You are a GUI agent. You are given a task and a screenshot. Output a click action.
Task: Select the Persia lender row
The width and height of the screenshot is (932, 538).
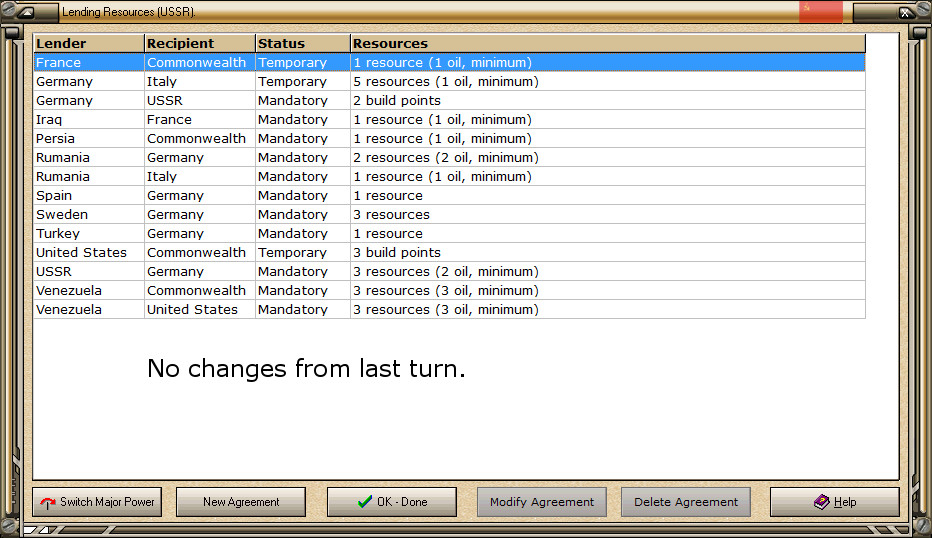coord(449,139)
